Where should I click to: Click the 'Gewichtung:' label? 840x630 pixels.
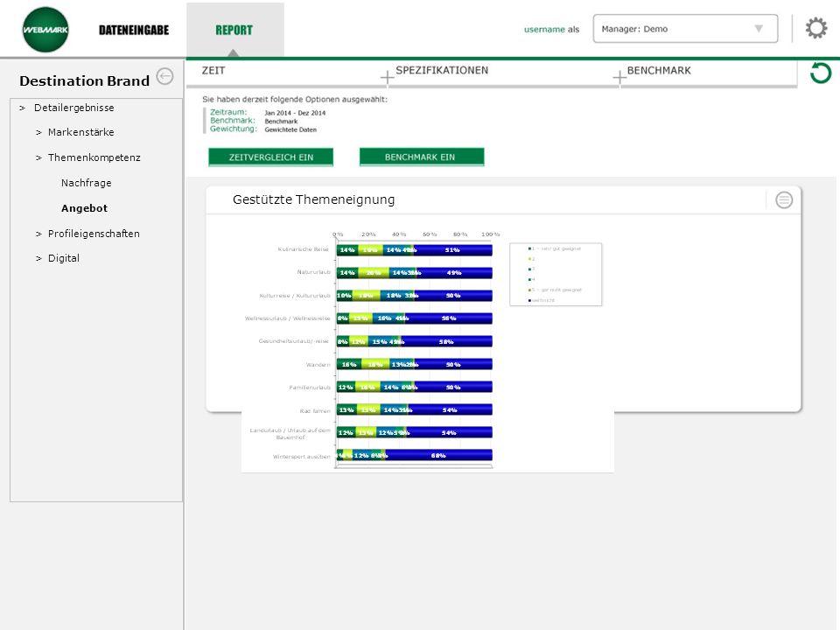tap(234, 129)
